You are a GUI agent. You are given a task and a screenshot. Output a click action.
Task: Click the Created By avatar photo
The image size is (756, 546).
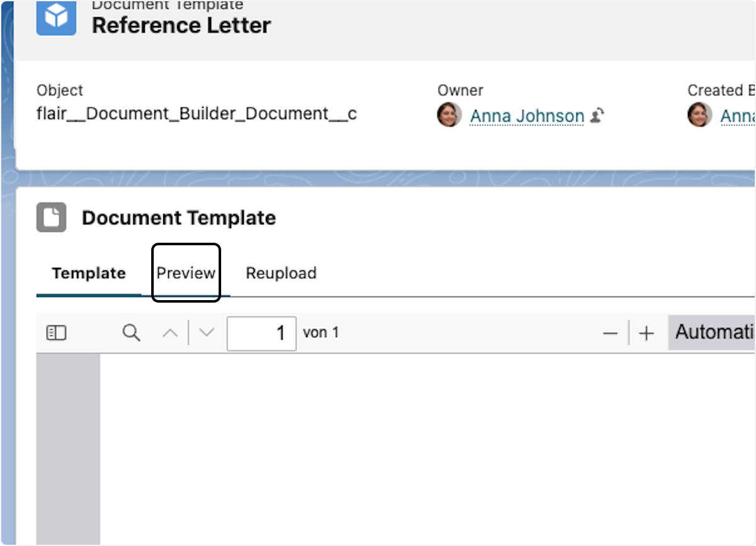699,115
